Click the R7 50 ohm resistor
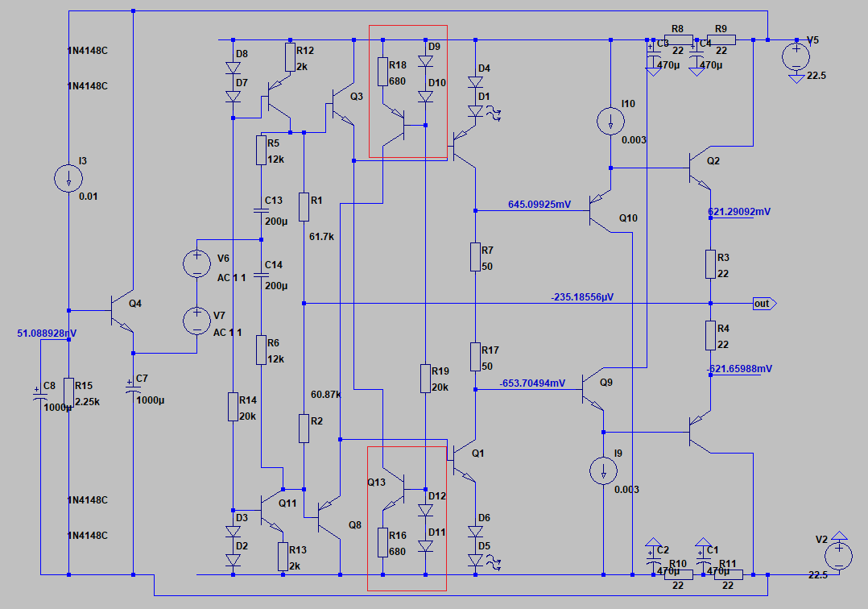868x609 pixels. [x=476, y=257]
